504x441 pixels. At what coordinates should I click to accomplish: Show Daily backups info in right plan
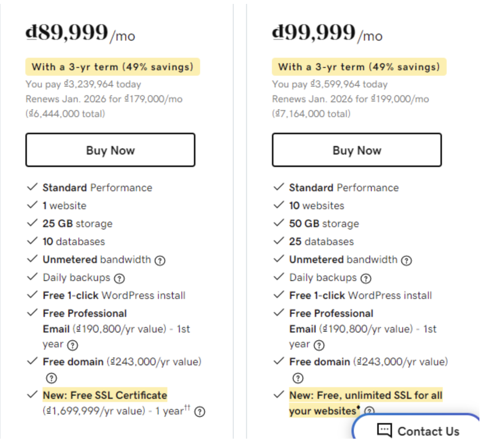click(x=366, y=278)
